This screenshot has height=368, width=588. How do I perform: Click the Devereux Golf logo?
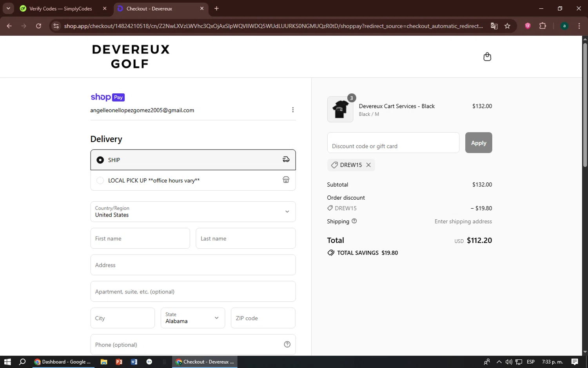click(x=131, y=56)
